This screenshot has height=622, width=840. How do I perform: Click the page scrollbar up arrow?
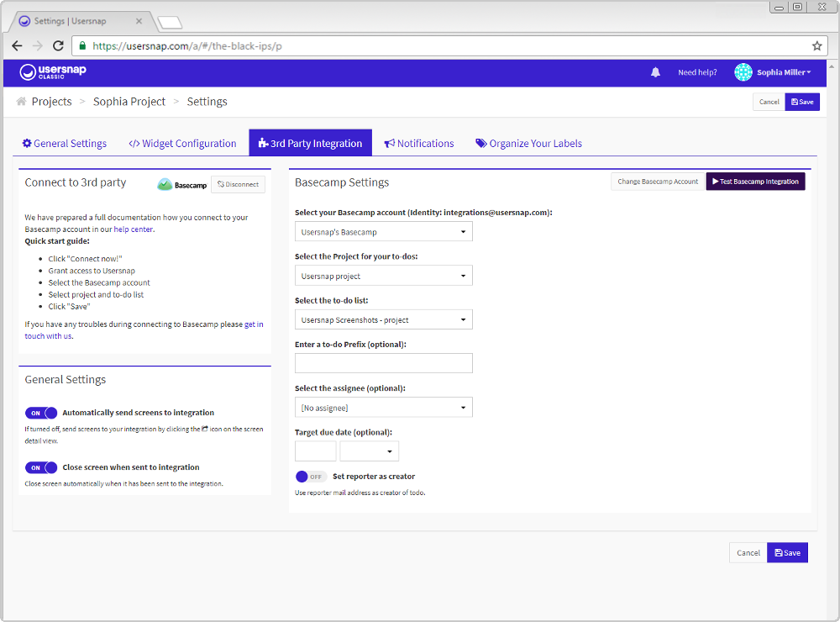(x=832, y=66)
